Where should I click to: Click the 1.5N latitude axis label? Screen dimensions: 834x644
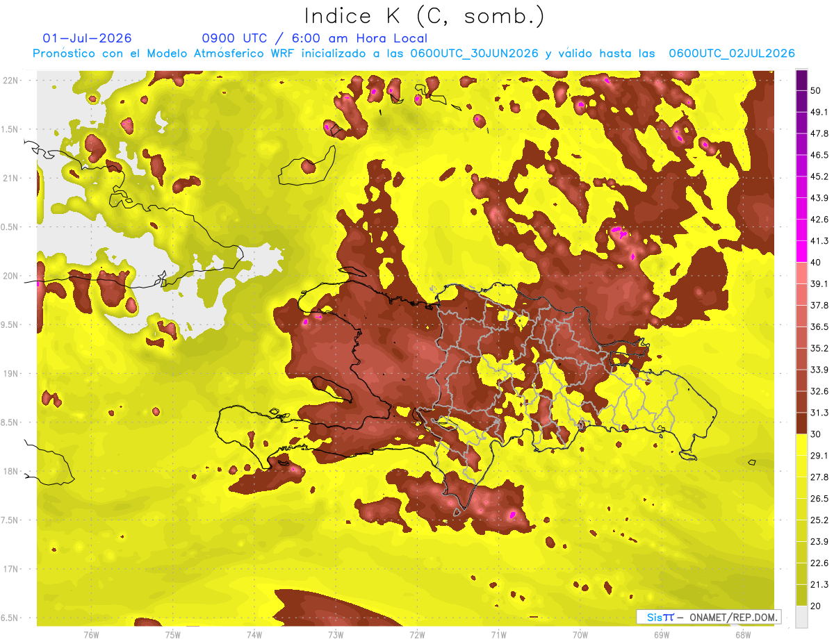tap(10, 129)
